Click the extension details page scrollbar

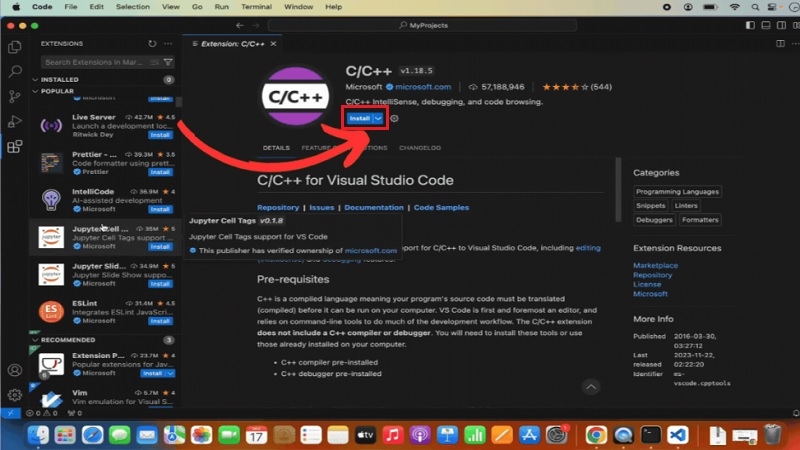pos(618,190)
